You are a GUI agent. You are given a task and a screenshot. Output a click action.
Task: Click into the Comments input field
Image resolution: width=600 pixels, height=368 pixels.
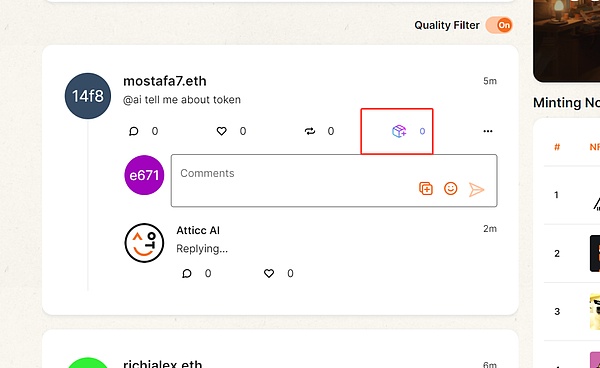tap(334, 181)
